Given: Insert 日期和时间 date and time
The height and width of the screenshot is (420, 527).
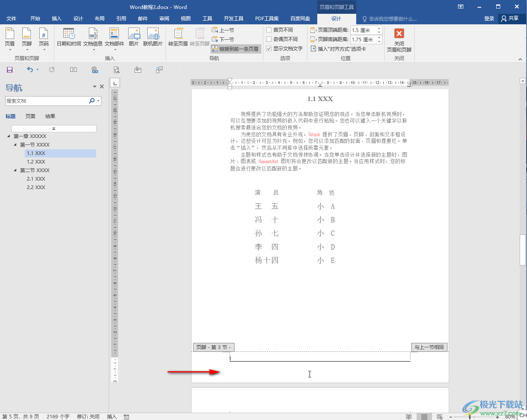Looking at the screenshot, I should pos(69,37).
